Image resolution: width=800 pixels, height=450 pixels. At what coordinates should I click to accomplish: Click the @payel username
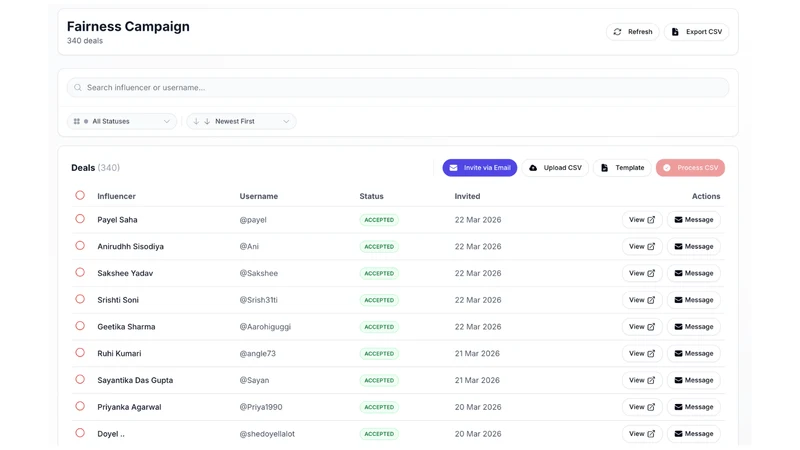click(x=253, y=220)
